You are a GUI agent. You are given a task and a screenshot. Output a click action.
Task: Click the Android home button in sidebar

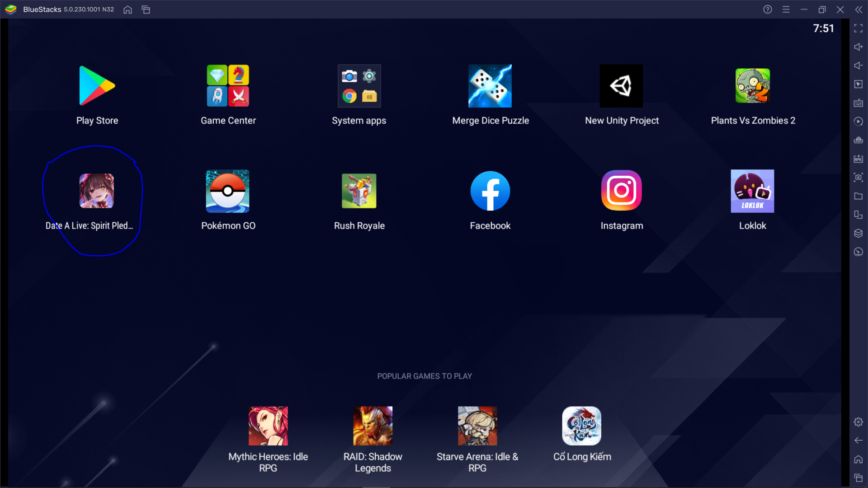859,460
